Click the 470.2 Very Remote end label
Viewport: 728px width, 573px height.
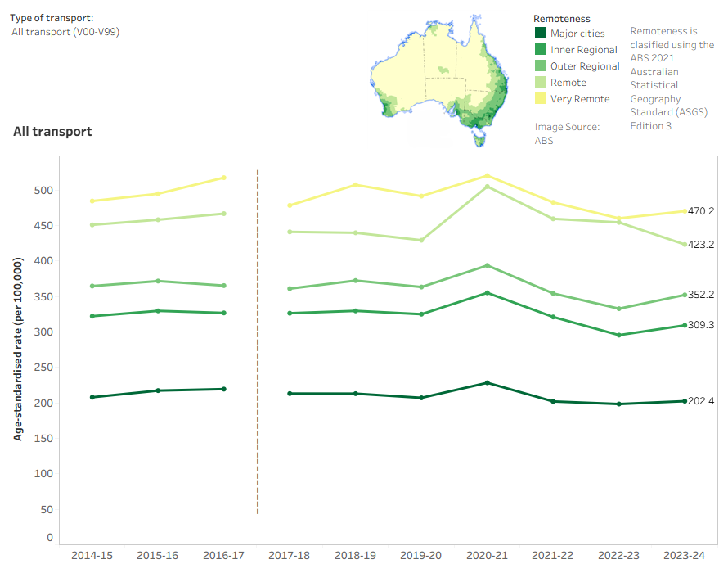[701, 211]
